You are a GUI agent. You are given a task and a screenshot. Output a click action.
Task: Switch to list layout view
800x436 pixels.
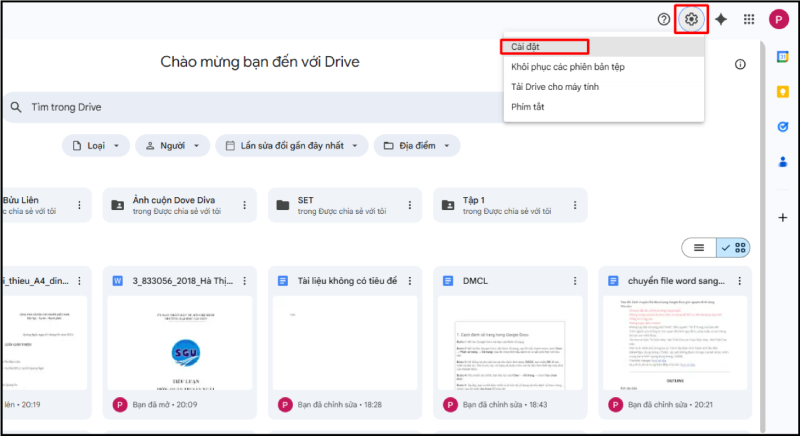pyautogui.click(x=699, y=248)
